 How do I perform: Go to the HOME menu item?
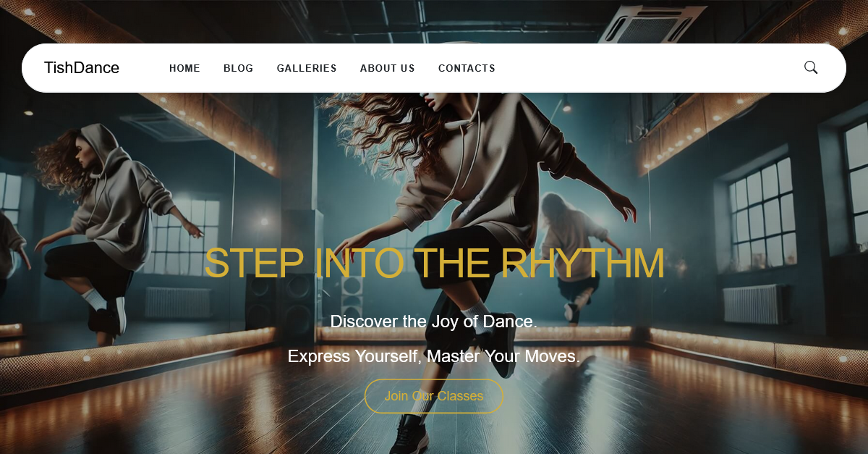coord(184,68)
